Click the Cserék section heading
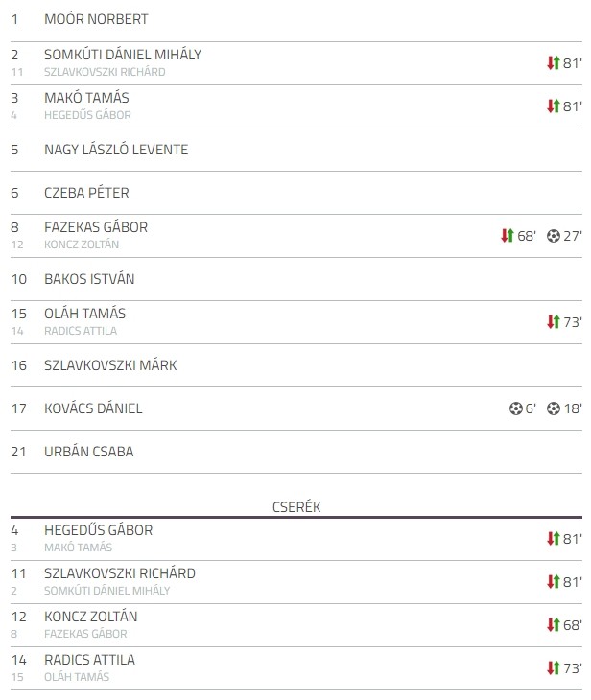The image size is (591, 700). [296, 507]
